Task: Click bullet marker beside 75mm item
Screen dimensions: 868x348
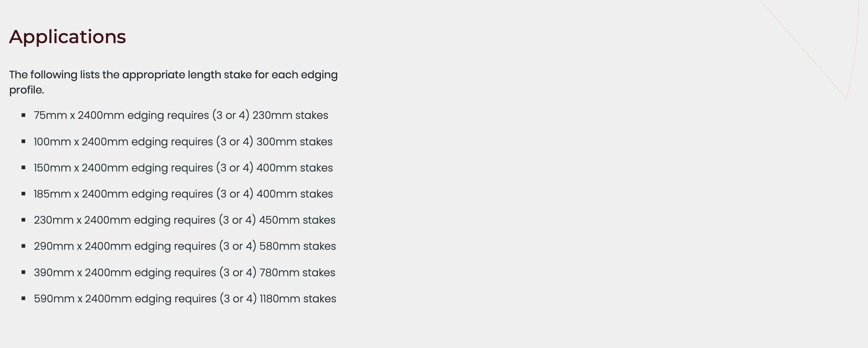Action: pos(24,115)
